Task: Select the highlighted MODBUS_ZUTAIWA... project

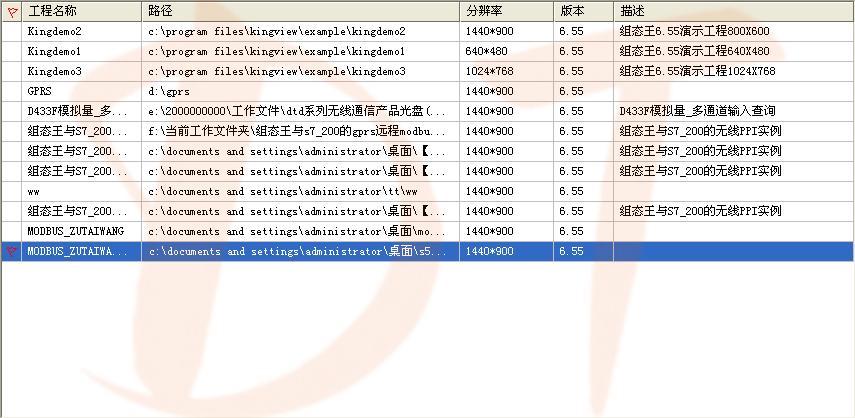Action: 77,251
